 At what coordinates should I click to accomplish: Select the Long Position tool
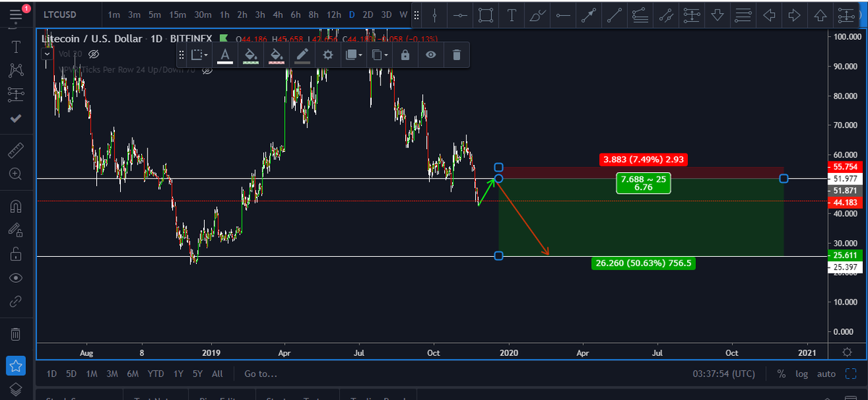pos(692,14)
